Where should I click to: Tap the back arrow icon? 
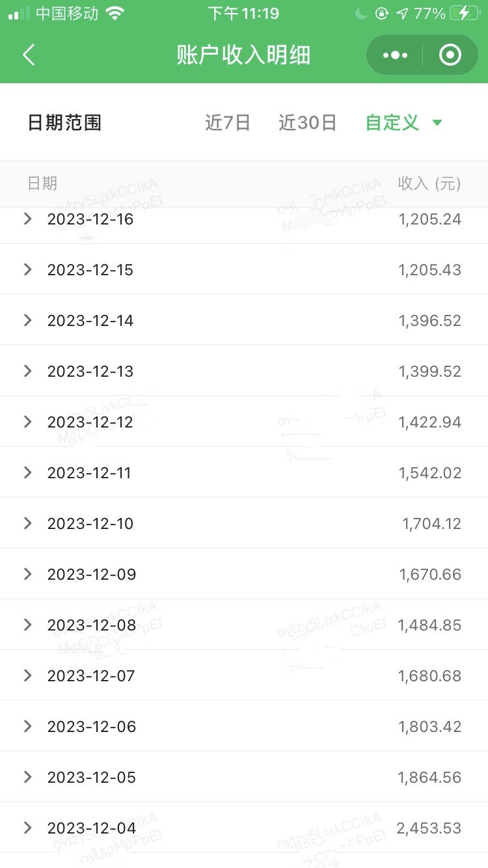point(29,55)
